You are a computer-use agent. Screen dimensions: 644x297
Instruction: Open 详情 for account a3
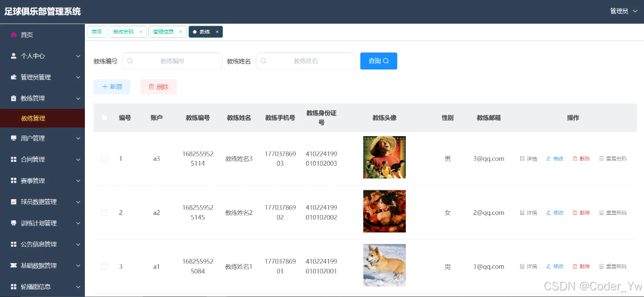[x=528, y=159]
